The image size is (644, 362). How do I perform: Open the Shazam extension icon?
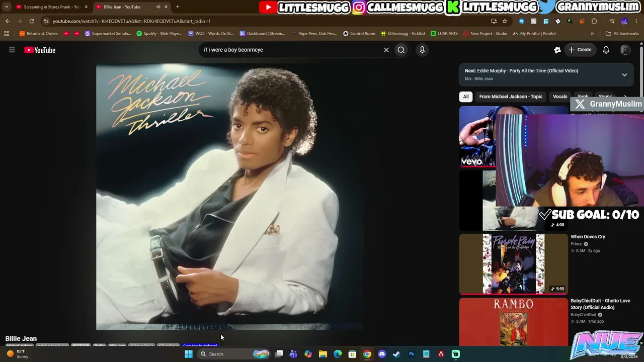point(522,21)
